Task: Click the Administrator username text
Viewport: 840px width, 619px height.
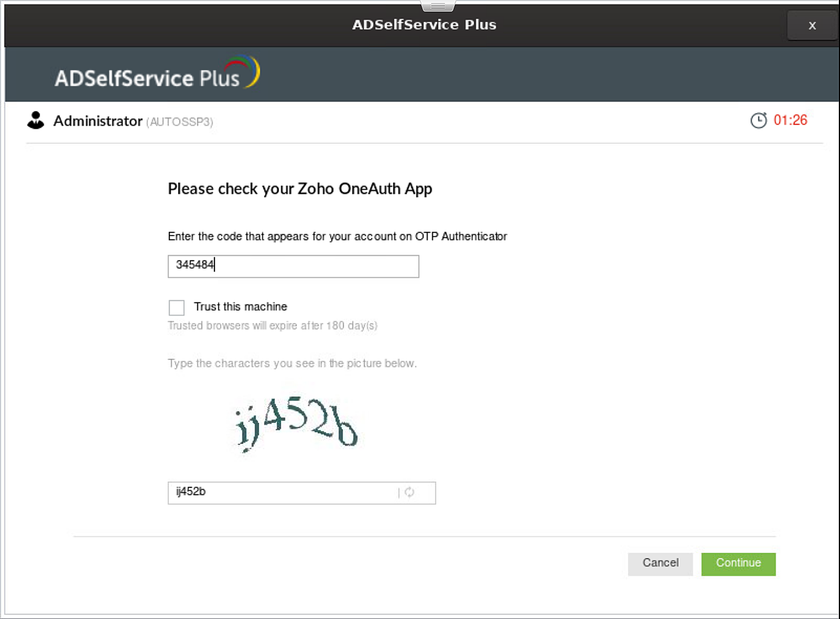Action: coord(98,121)
